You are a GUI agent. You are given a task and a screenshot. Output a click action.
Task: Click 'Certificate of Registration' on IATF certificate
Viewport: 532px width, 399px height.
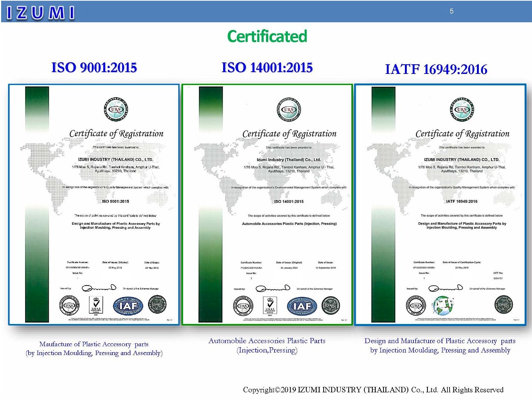click(463, 134)
